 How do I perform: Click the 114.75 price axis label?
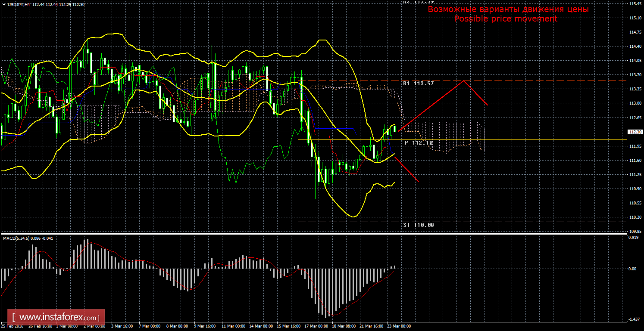[x=635, y=32]
